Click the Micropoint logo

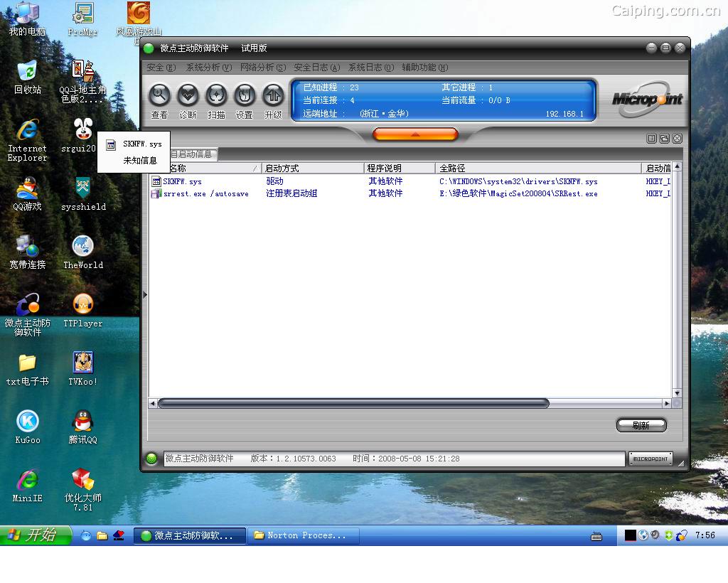[647, 99]
